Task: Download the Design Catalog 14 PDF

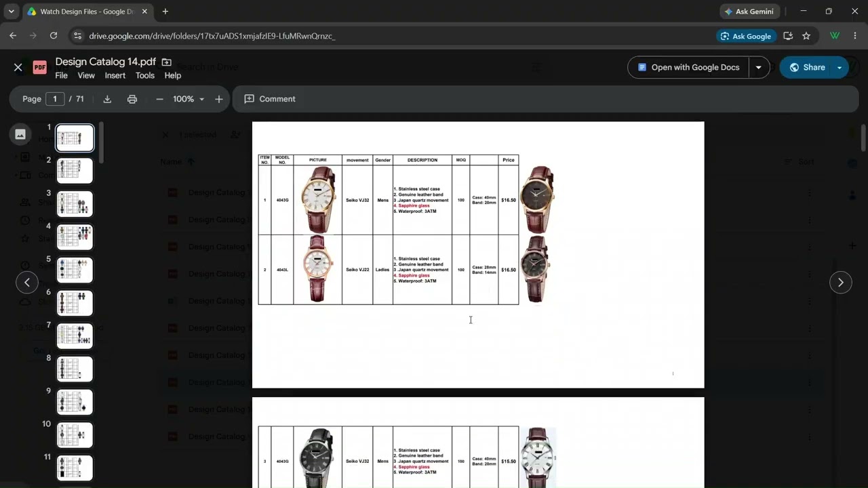Action: click(107, 99)
